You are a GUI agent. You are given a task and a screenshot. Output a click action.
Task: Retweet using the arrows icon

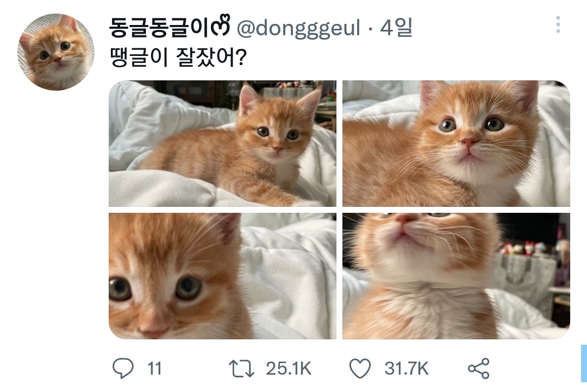click(x=241, y=369)
